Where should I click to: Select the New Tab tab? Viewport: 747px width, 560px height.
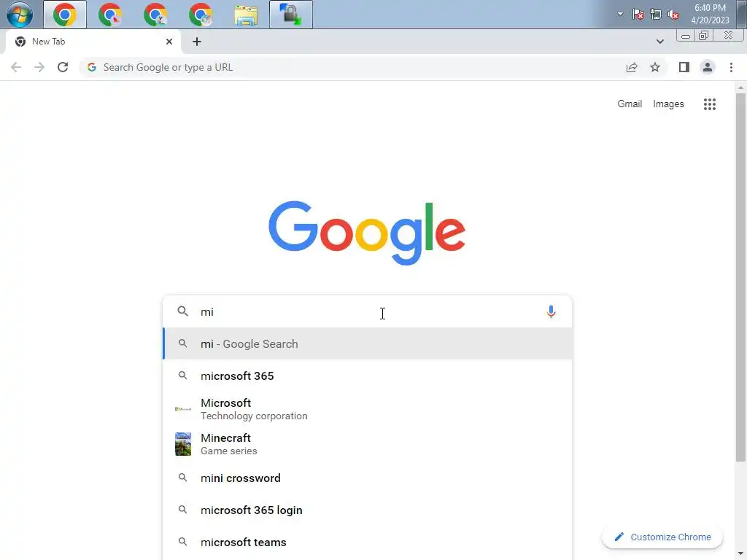[93, 42]
